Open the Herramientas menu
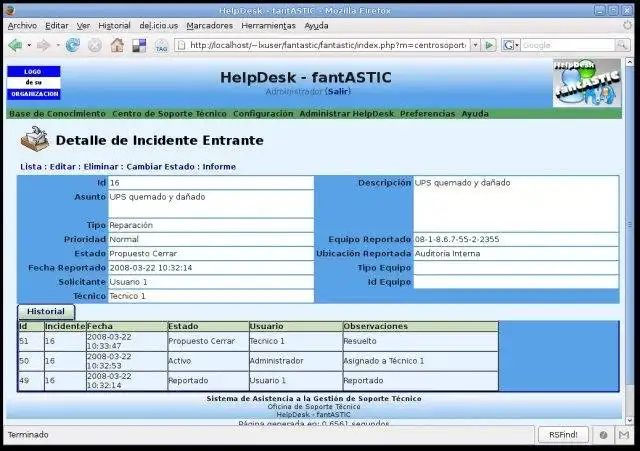 coord(268,26)
